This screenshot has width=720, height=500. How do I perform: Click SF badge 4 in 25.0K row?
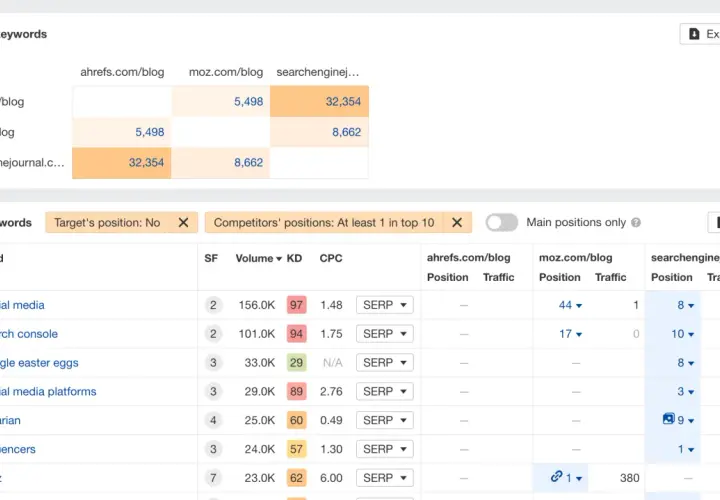[x=213, y=420]
